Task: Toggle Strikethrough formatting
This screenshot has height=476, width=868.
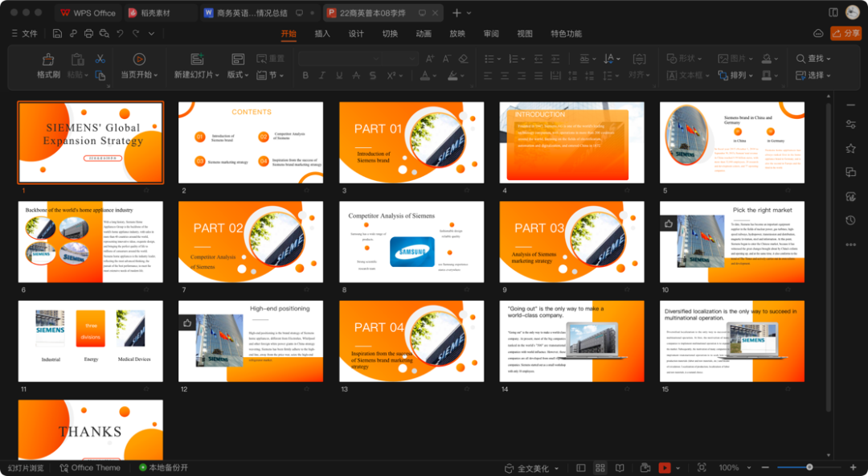Action: 356,76
